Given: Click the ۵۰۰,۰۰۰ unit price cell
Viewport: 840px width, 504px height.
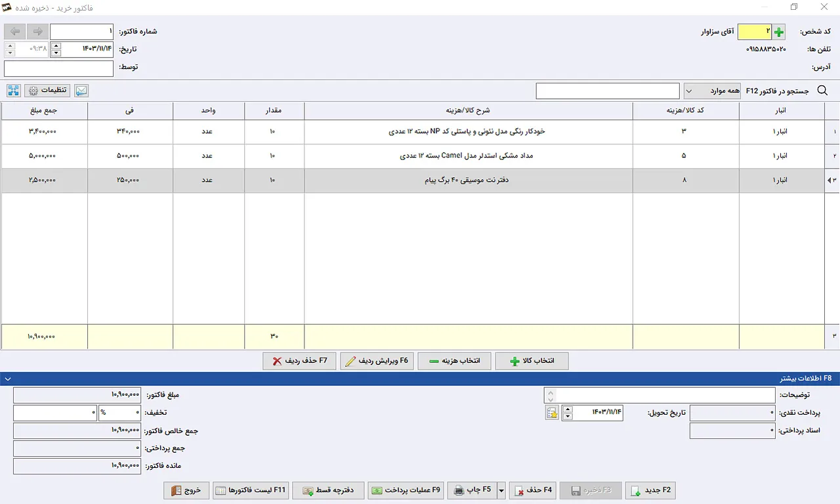Looking at the screenshot, I should click(130, 156).
